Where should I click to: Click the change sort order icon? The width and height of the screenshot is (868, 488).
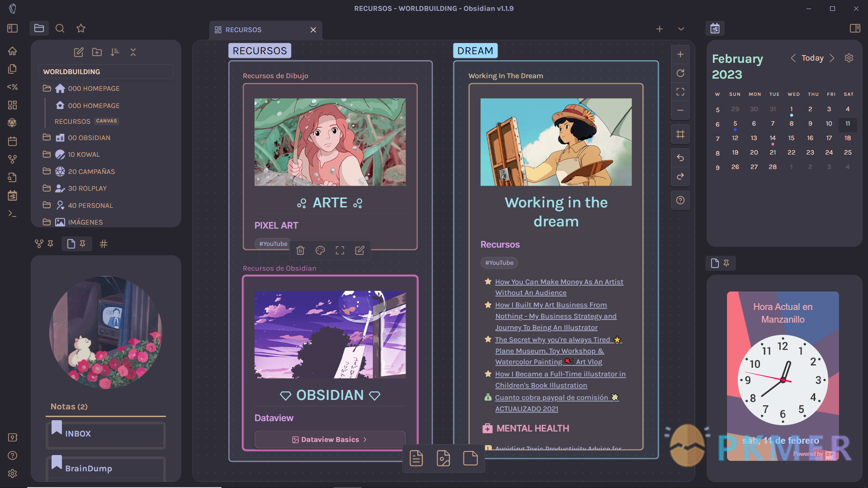(x=115, y=52)
